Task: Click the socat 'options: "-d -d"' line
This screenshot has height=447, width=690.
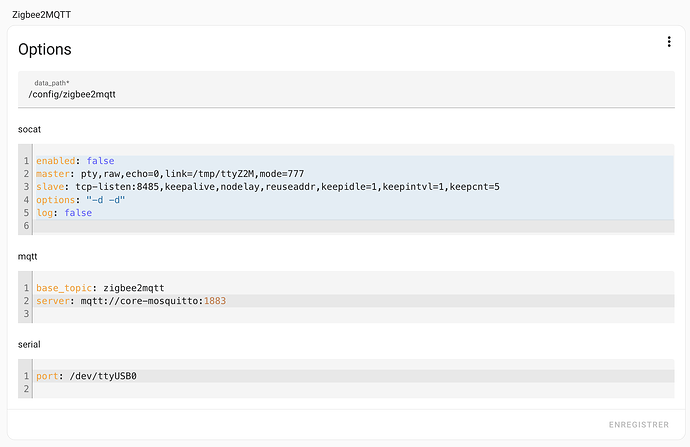Action: coord(354,200)
